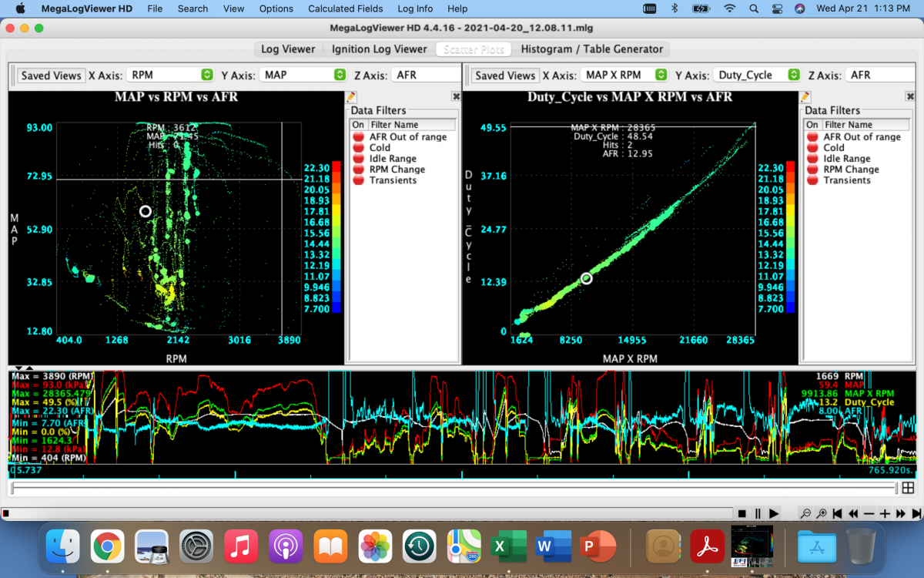Image resolution: width=924 pixels, height=578 pixels.
Task: Click the zoom in magnifier icon
Action: [822, 513]
